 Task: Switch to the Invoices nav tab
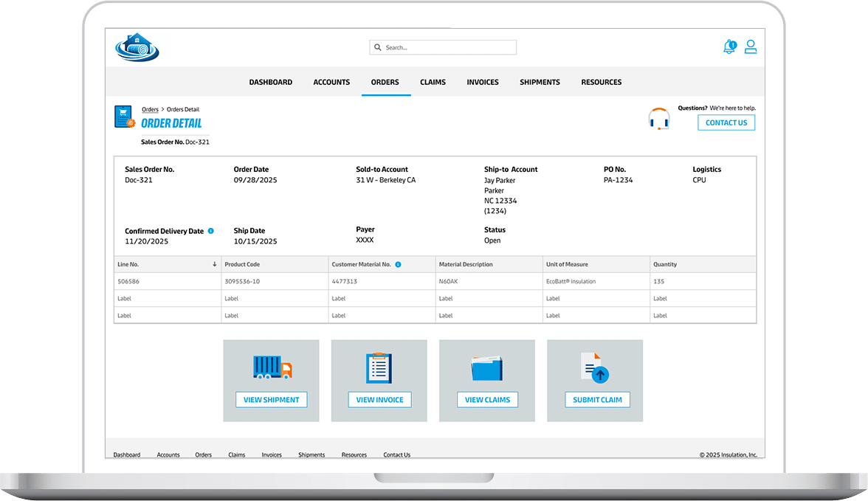coord(483,82)
